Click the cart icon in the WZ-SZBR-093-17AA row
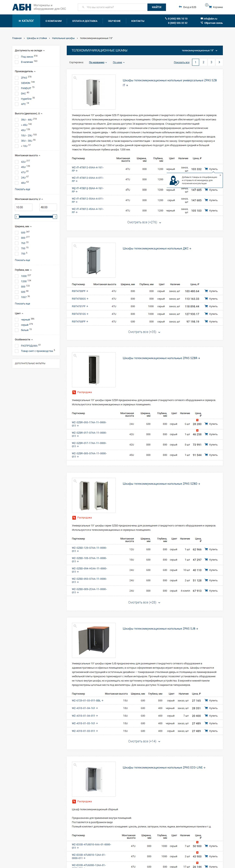The image size is (235, 868). tap(206, 424)
